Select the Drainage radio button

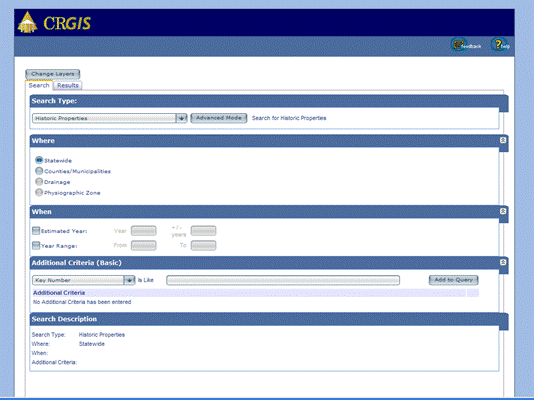point(39,182)
